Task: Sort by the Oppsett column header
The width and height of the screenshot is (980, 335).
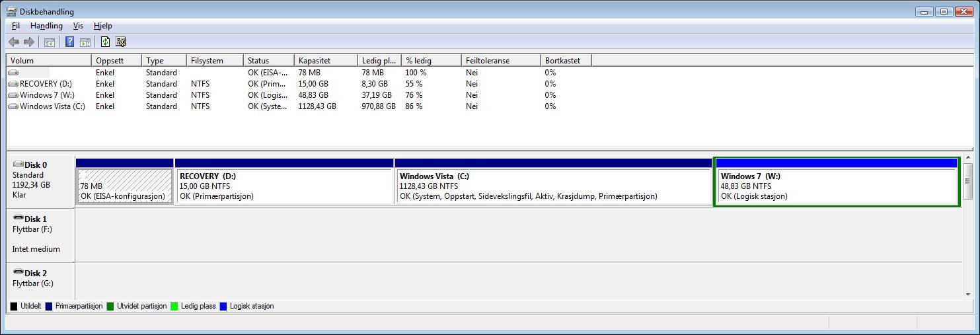Action: pos(116,60)
